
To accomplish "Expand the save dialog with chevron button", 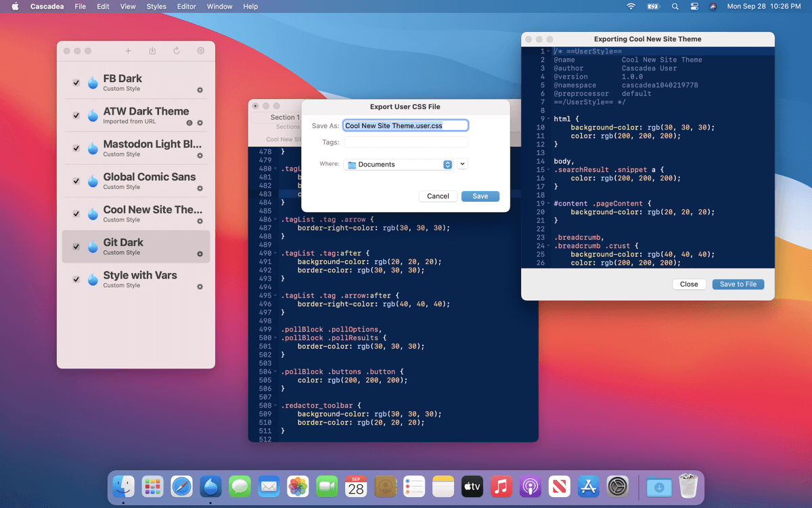I will 462,164.
